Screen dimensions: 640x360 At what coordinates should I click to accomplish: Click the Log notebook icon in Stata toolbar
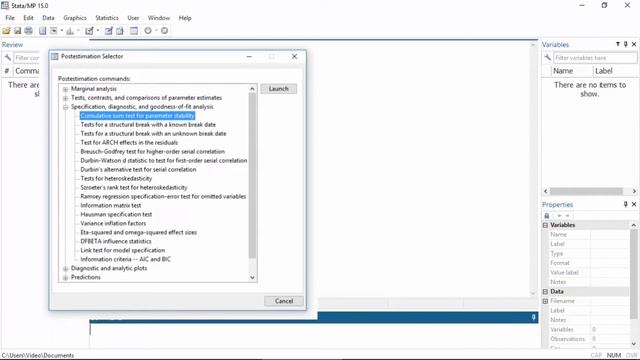pos(42,31)
